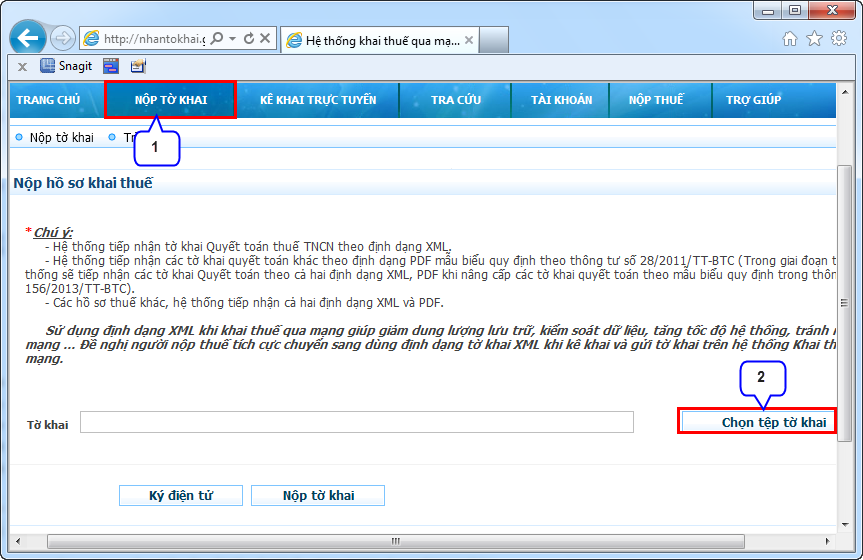Click the browser Forward arrow button
The height and width of the screenshot is (560, 863).
[62, 39]
